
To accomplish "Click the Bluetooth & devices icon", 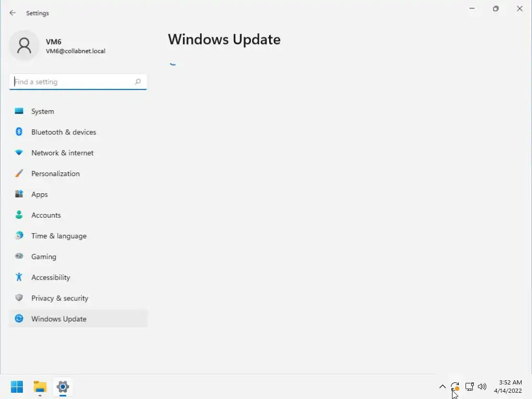I will coord(19,131).
